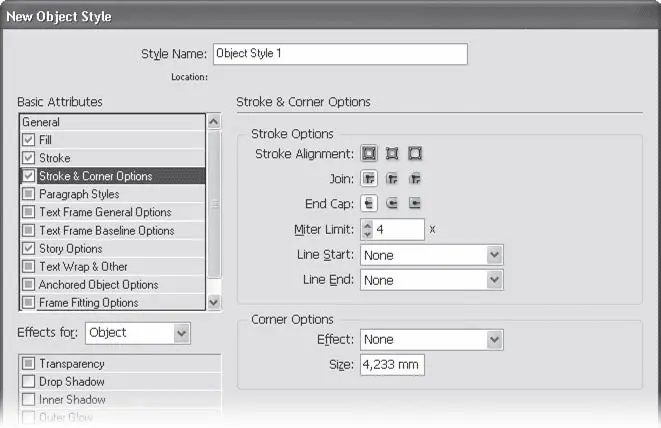
Task: Click the Style Name text field
Action: (x=339, y=54)
